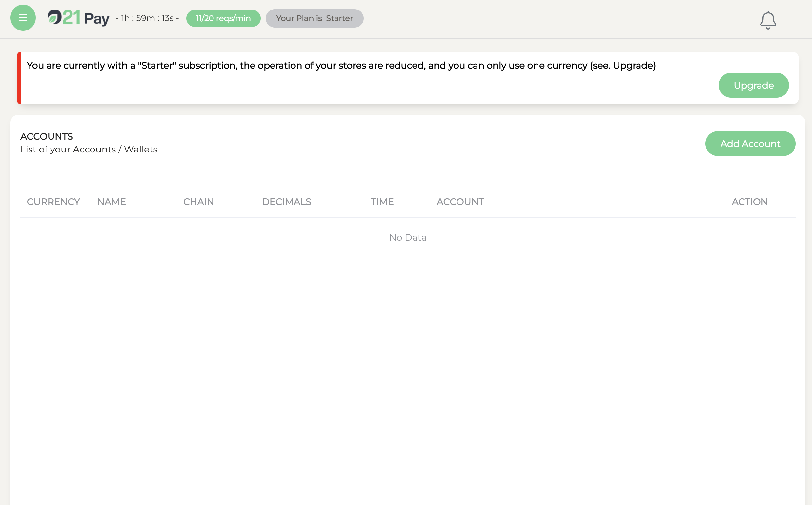Sort by NAME column header
Viewport: 812px width, 505px height.
[111, 202]
